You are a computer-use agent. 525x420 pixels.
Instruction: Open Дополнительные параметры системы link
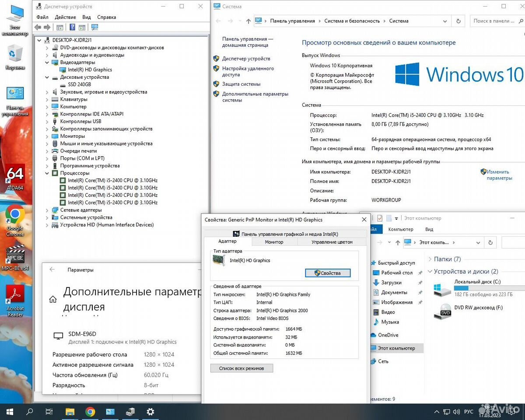pyautogui.click(x=255, y=97)
